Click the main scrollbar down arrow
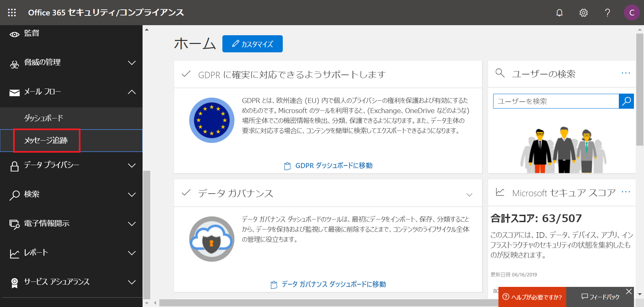 point(640,294)
